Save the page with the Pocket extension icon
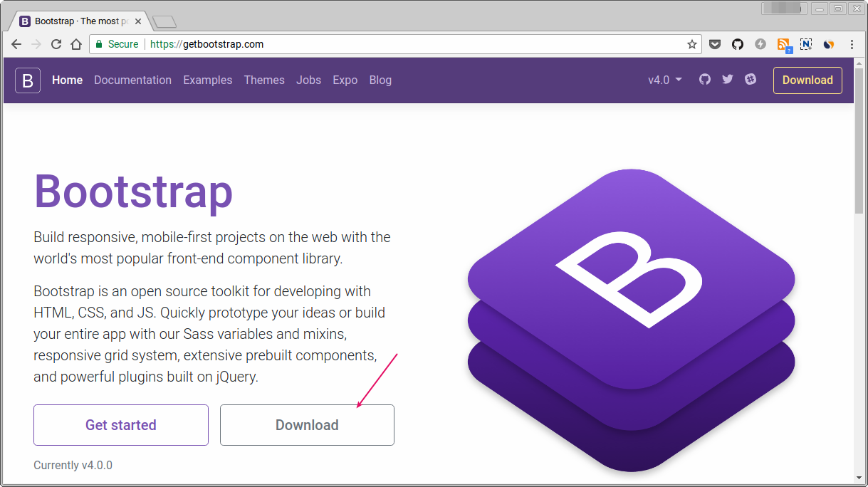 (x=714, y=44)
